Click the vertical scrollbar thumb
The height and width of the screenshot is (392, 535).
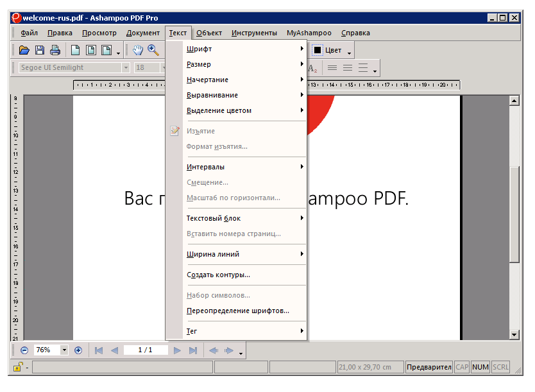pos(514,214)
